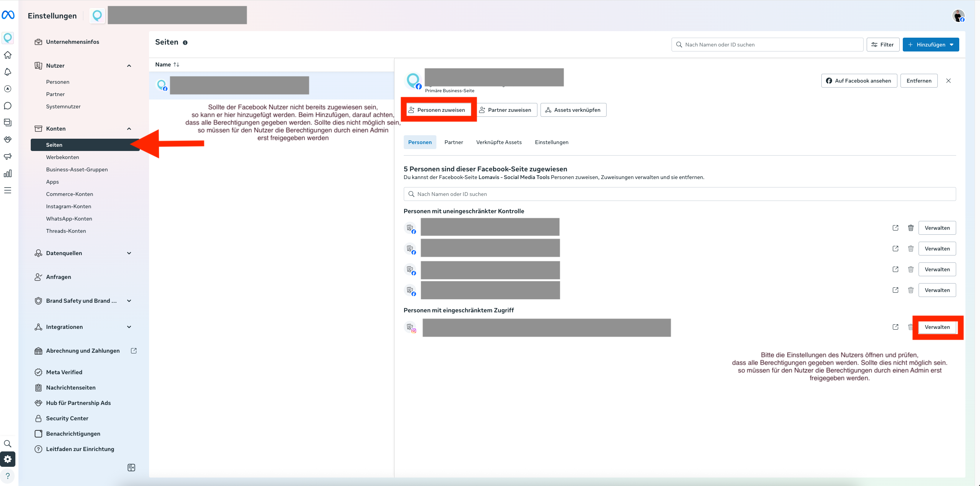
Task: Click the Personen zuweisen button
Action: pos(438,110)
